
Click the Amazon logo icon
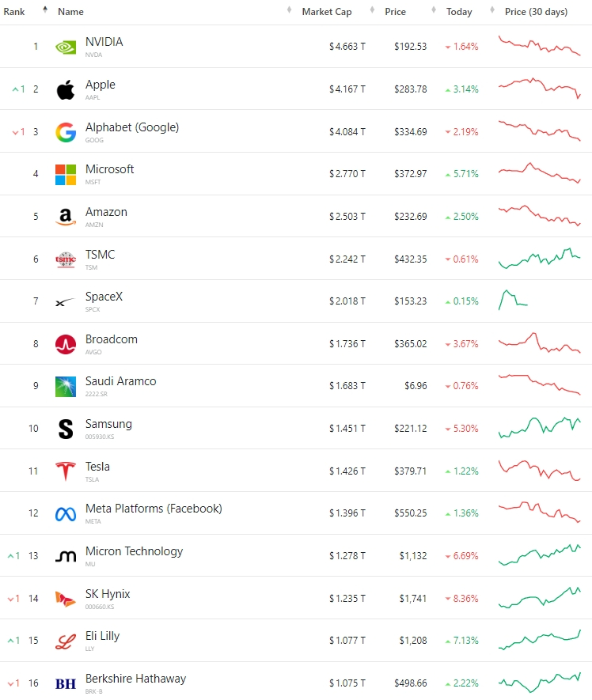click(x=66, y=217)
